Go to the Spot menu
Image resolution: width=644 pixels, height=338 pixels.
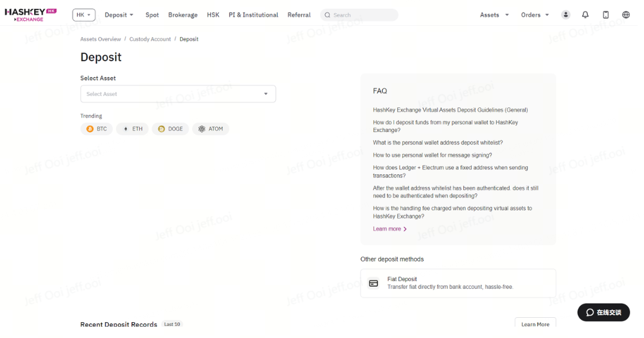[152, 15]
